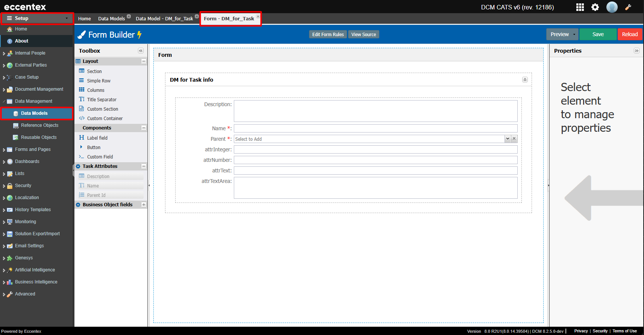The image size is (644, 335).
Task: Click into the attrInteger input field
Action: 376,149
